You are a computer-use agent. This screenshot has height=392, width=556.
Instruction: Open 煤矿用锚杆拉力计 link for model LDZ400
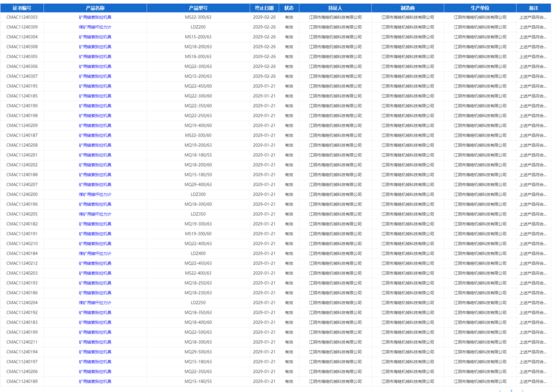95,254
